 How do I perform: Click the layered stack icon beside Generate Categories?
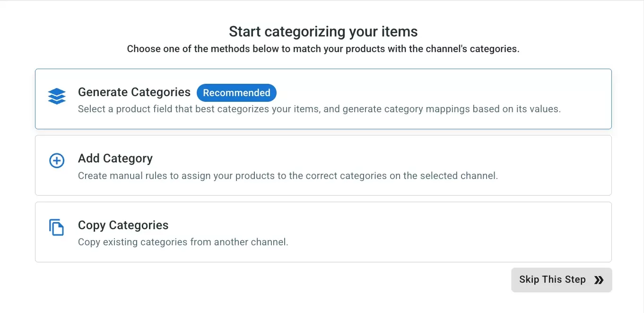(x=57, y=96)
